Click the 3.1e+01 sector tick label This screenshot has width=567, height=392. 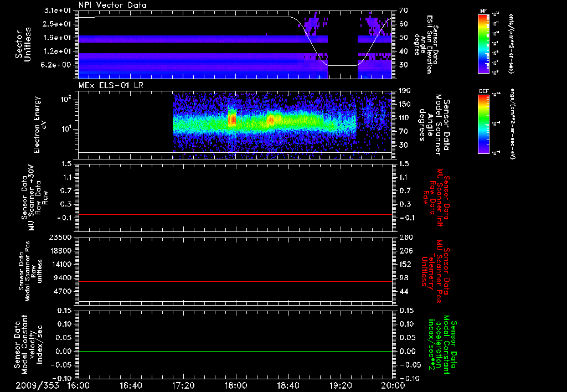56,11
